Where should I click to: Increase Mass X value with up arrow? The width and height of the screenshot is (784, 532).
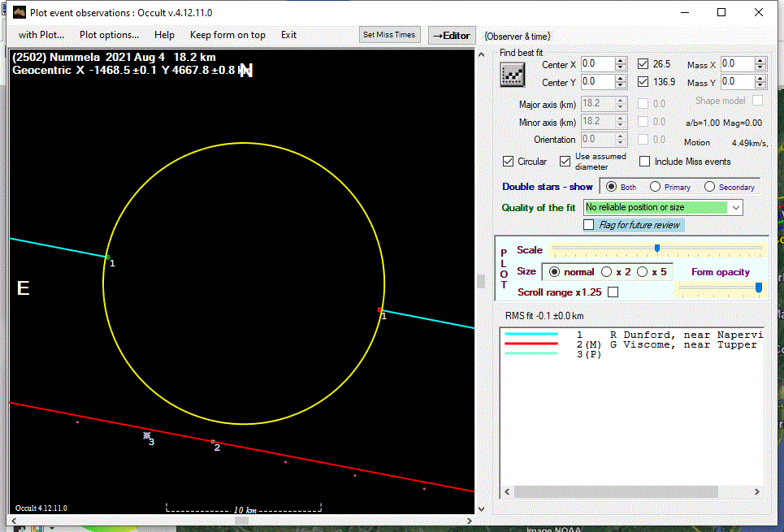(760, 61)
